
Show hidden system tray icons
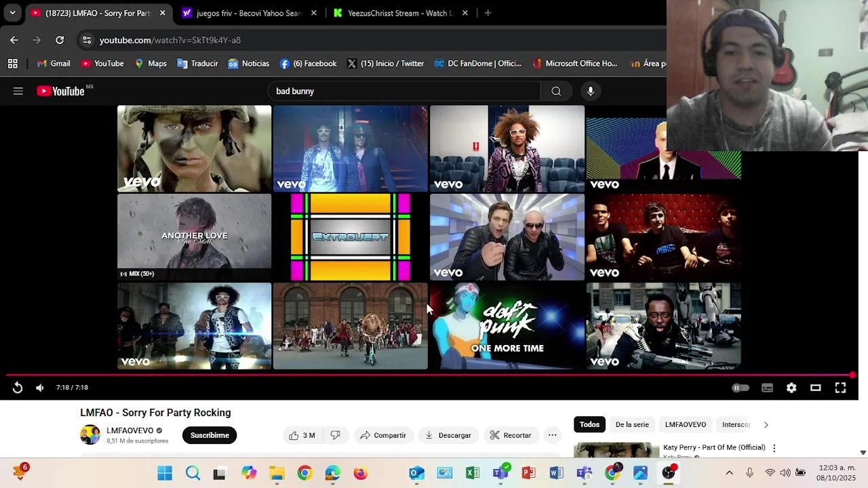pos(729,473)
